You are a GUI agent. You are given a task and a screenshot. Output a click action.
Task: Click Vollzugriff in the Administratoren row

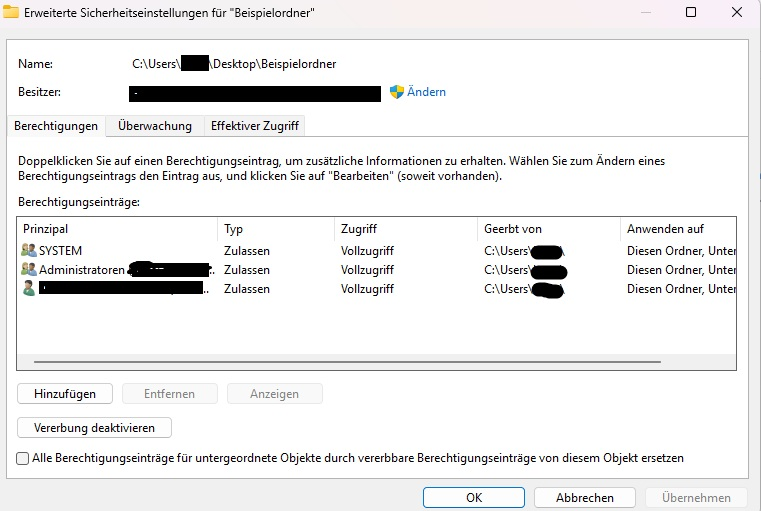click(367, 270)
